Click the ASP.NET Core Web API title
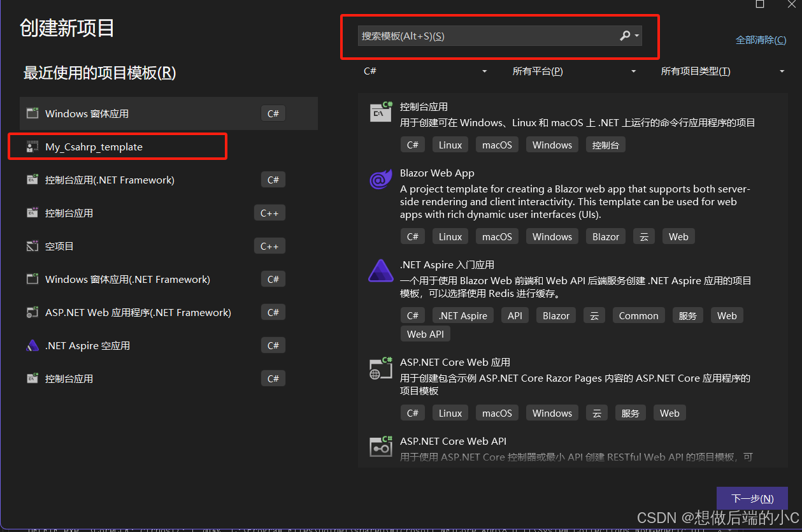Viewport: 802px width, 532px height. pos(453,442)
